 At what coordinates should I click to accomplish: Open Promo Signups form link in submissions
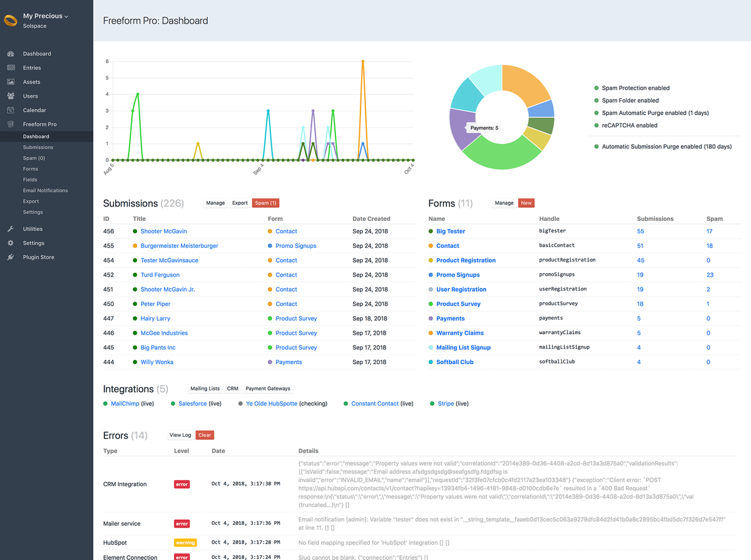pos(296,246)
